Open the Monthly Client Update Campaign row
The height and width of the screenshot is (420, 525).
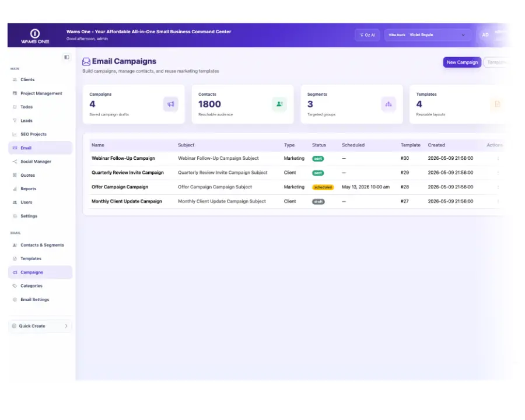click(x=295, y=201)
